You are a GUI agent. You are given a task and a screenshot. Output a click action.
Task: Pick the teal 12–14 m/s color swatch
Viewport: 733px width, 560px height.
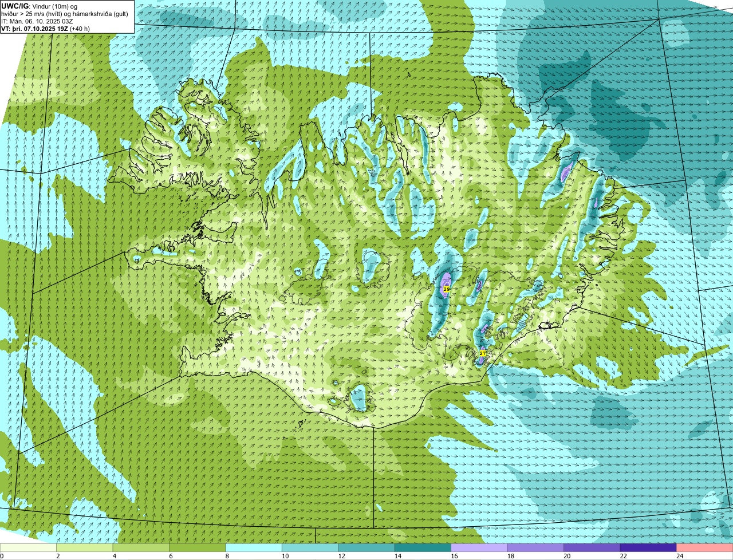pos(367,548)
